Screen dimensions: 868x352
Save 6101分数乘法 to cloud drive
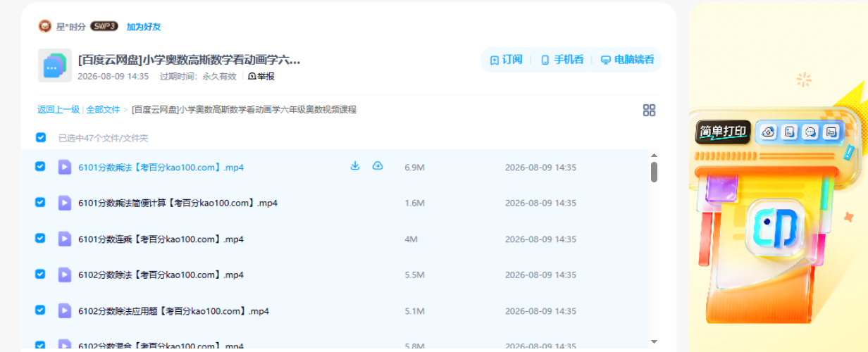(x=378, y=166)
